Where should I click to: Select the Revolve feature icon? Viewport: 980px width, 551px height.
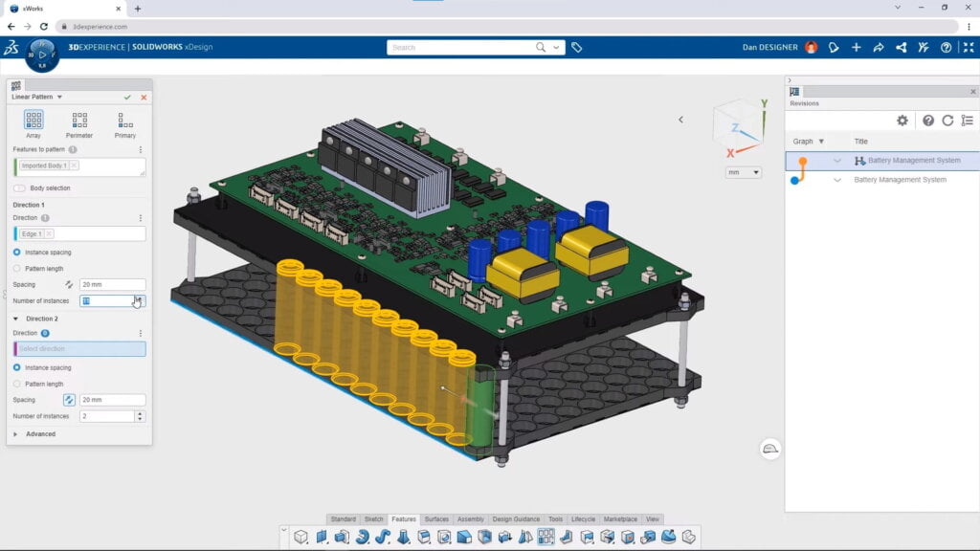pos(361,537)
